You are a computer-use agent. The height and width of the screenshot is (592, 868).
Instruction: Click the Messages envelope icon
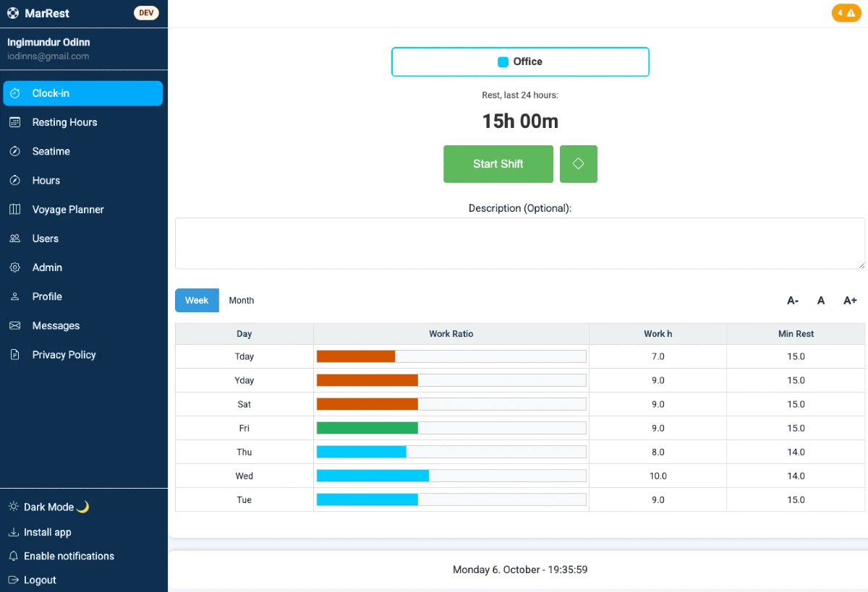click(14, 326)
